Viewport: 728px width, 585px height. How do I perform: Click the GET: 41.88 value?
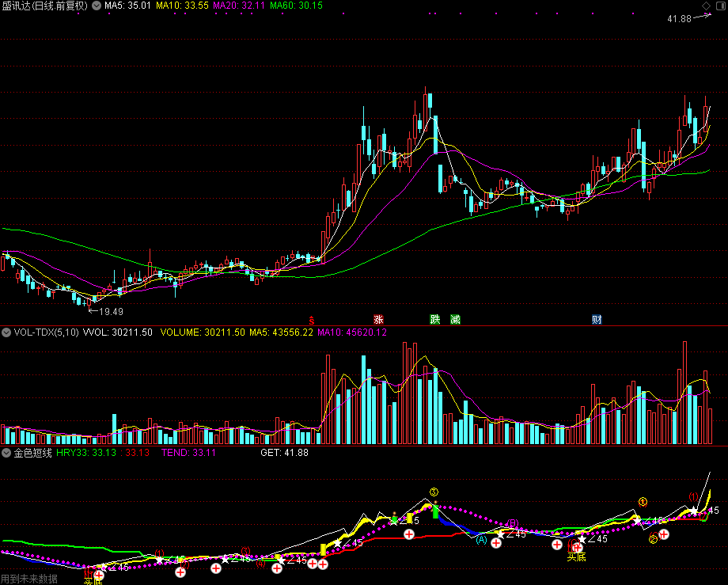click(x=284, y=453)
